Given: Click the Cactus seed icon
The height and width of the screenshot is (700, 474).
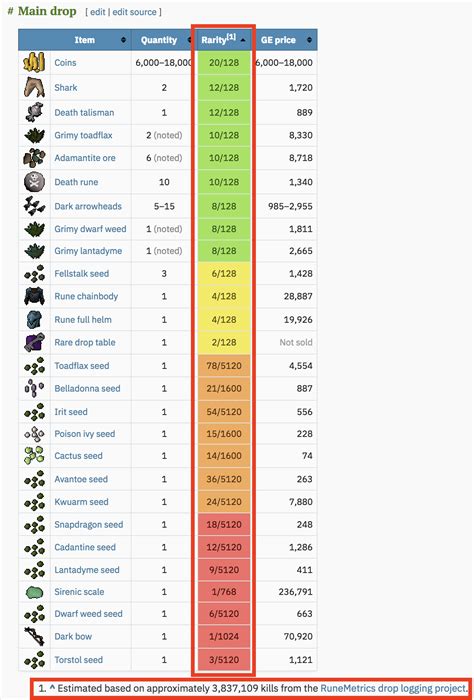Looking at the screenshot, I should coord(34,455).
